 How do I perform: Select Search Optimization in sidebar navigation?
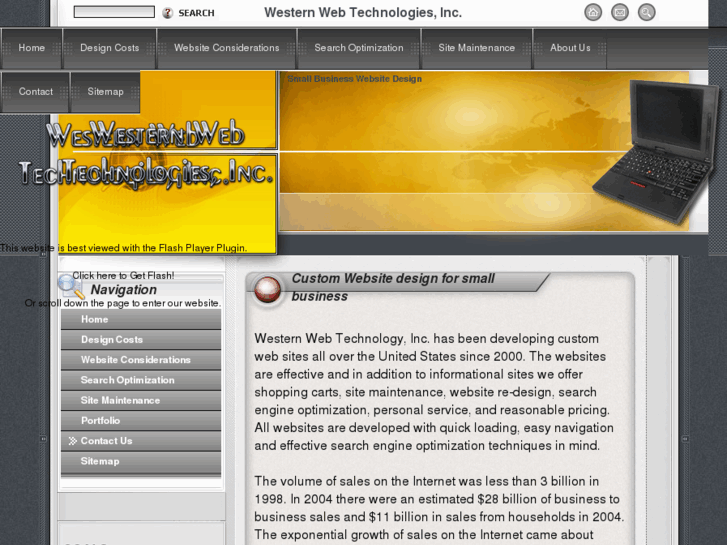pos(141,380)
